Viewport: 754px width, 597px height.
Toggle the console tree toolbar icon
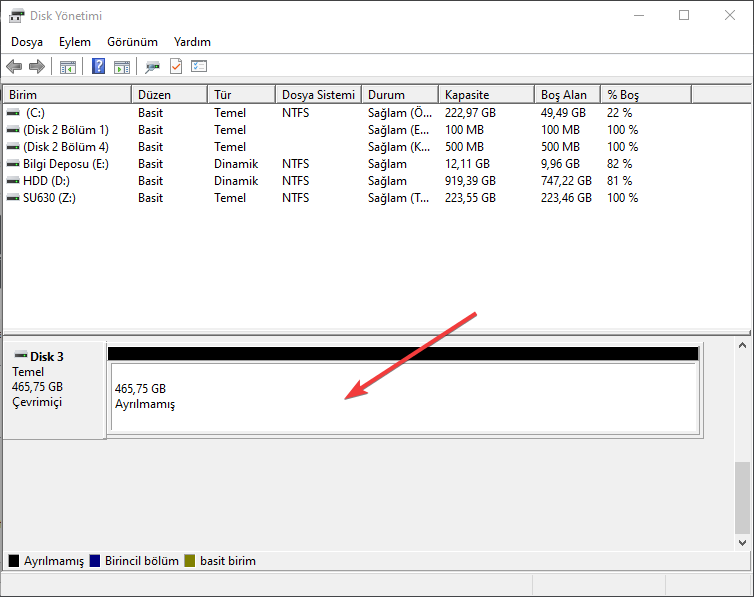click(68, 67)
